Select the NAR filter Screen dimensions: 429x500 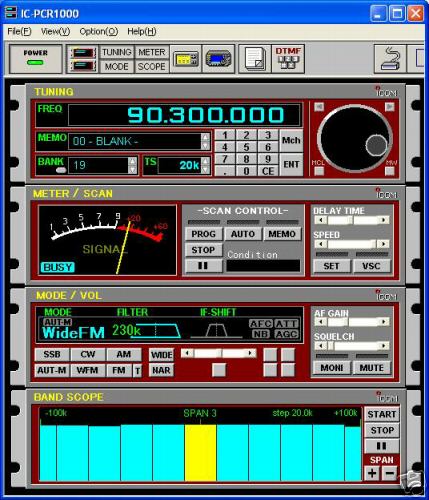[x=161, y=370]
